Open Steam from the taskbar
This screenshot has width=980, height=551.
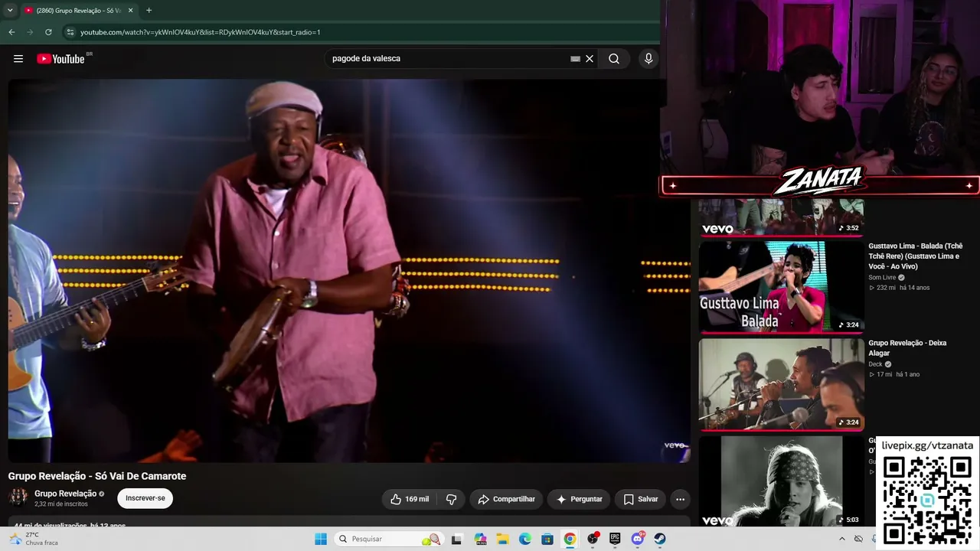660,539
